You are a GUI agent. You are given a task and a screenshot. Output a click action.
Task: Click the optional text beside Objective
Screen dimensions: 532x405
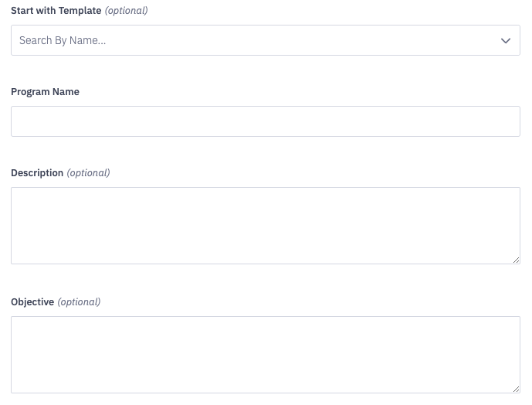coord(79,302)
